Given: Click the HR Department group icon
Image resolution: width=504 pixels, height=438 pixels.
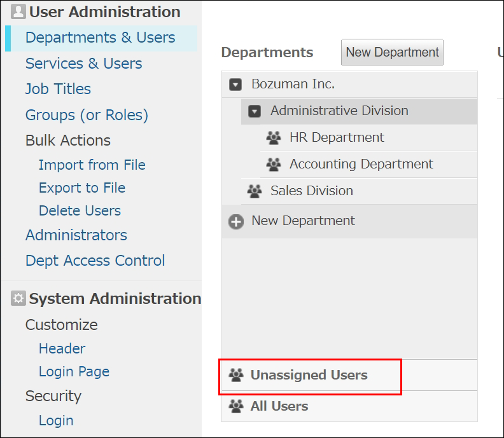Looking at the screenshot, I should [274, 138].
